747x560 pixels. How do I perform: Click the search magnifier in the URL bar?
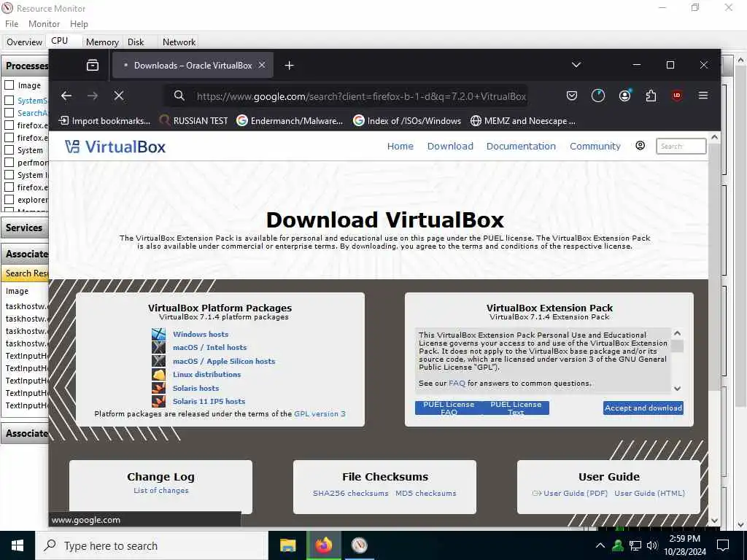point(179,96)
